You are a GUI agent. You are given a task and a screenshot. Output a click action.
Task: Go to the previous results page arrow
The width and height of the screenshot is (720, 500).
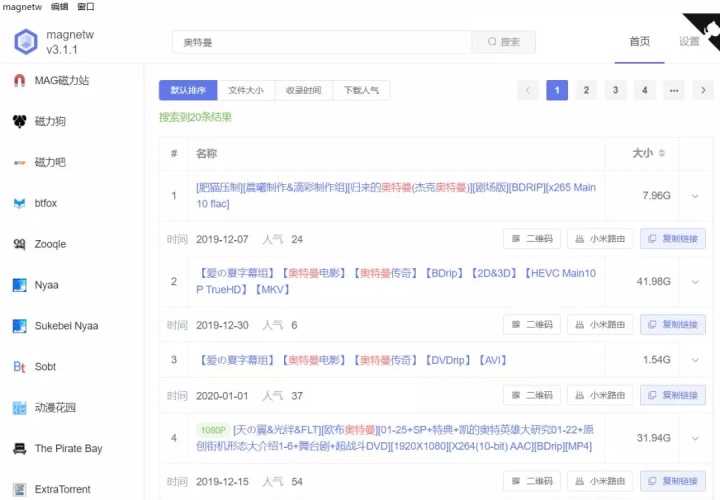(x=528, y=90)
